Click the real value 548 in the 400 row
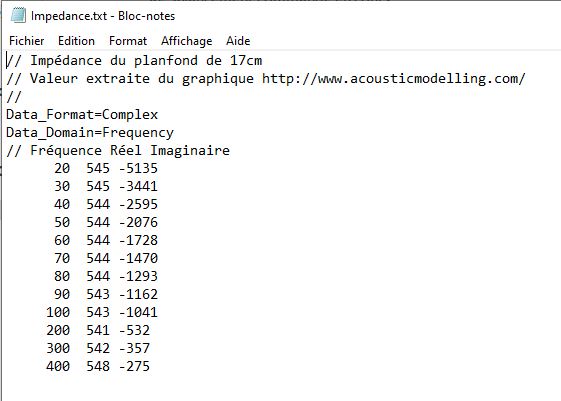Screen dimensions: 561x401 (x=98, y=366)
